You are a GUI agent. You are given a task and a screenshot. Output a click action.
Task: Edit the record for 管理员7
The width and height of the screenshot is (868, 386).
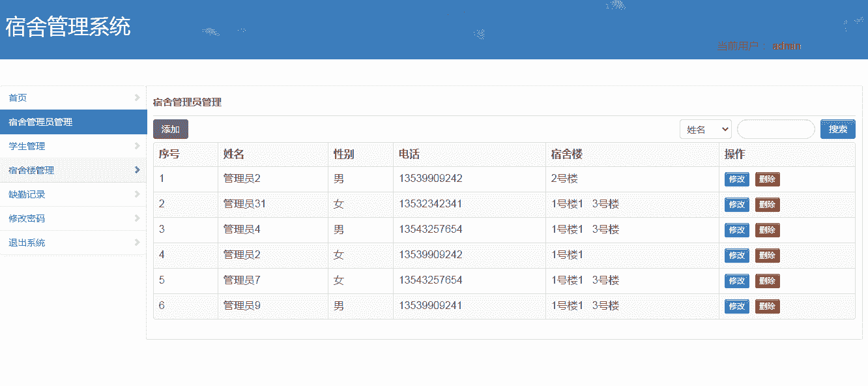[736, 281]
